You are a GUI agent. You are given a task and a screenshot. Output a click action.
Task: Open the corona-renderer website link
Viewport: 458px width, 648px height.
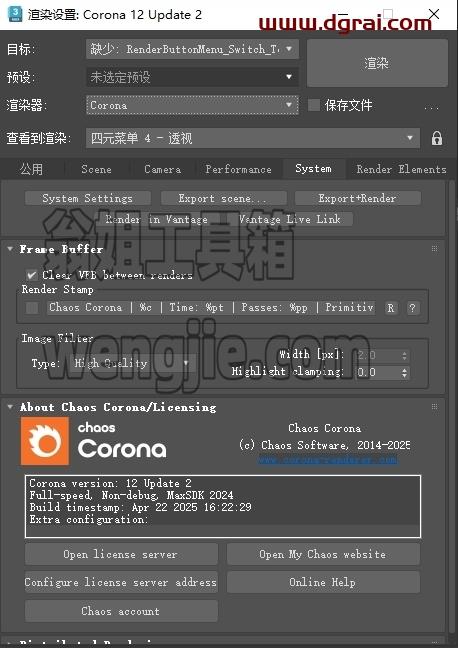click(x=328, y=460)
